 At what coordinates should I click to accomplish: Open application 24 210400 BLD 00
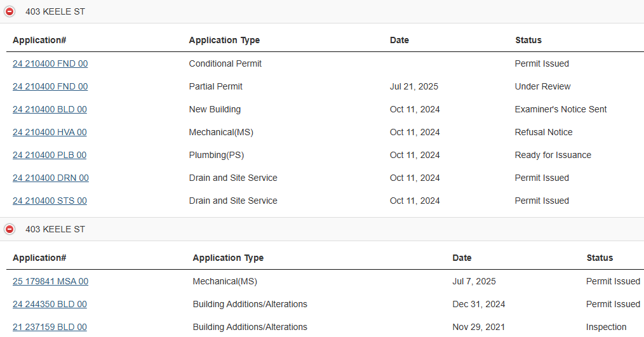50,109
